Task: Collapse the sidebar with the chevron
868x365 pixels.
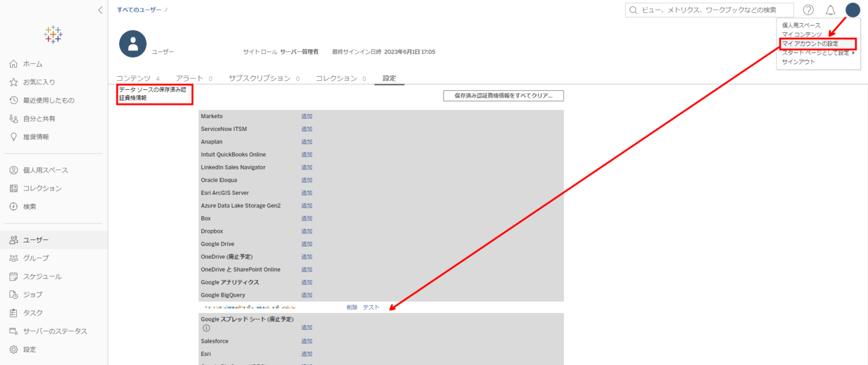Action: click(100, 10)
